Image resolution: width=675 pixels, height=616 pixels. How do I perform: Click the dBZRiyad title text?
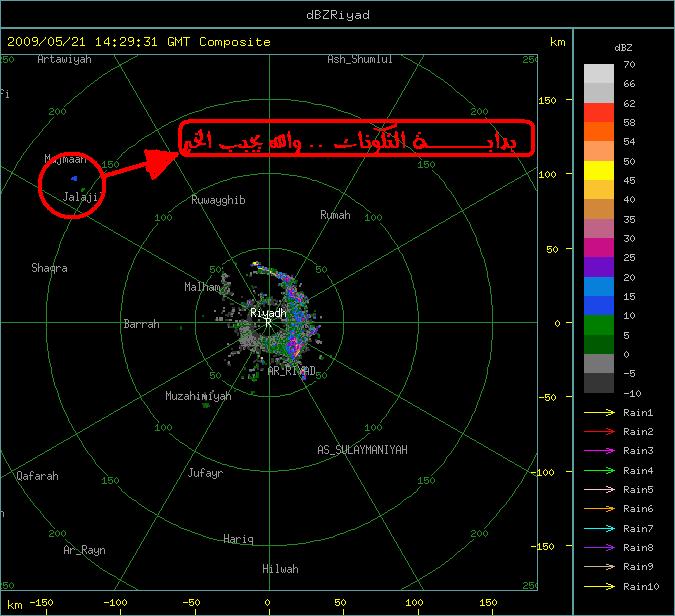click(338, 15)
